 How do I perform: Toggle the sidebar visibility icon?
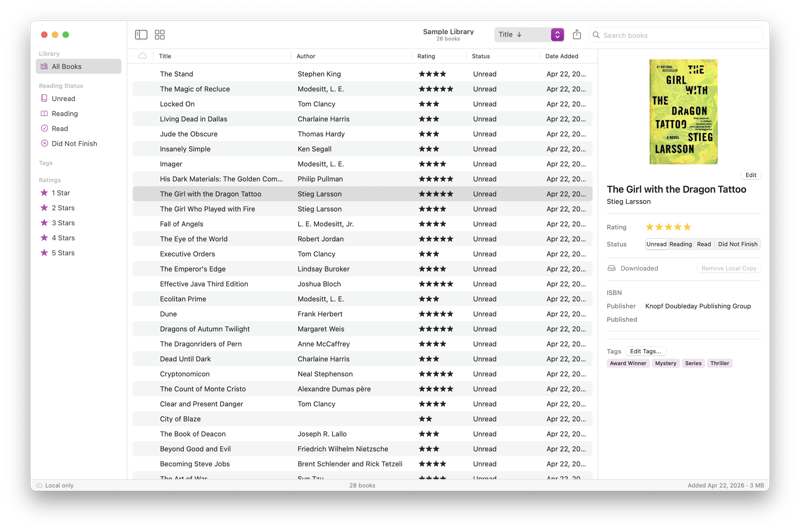tap(141, 35)
